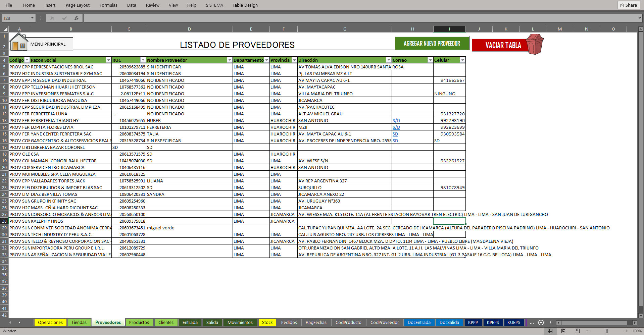Click AGREGAR NUEVO PROVEEDOR button
This screenshot has height=335, width=644.
432,44
